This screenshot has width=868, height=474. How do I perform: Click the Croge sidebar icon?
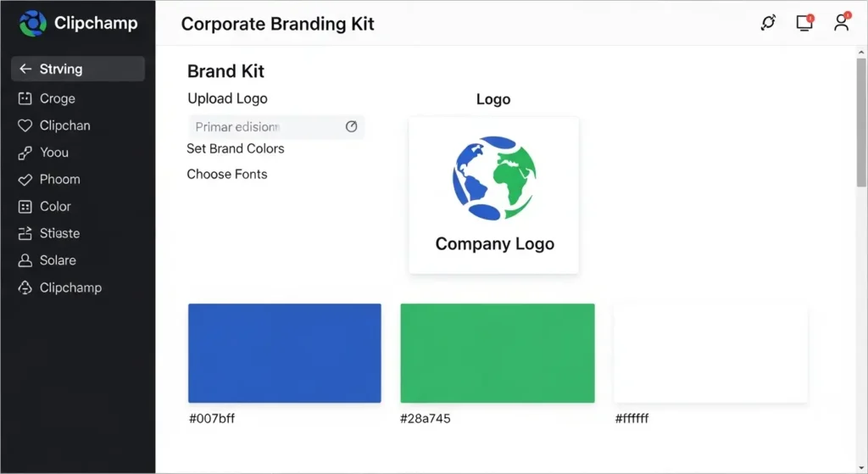coord(25,99)
